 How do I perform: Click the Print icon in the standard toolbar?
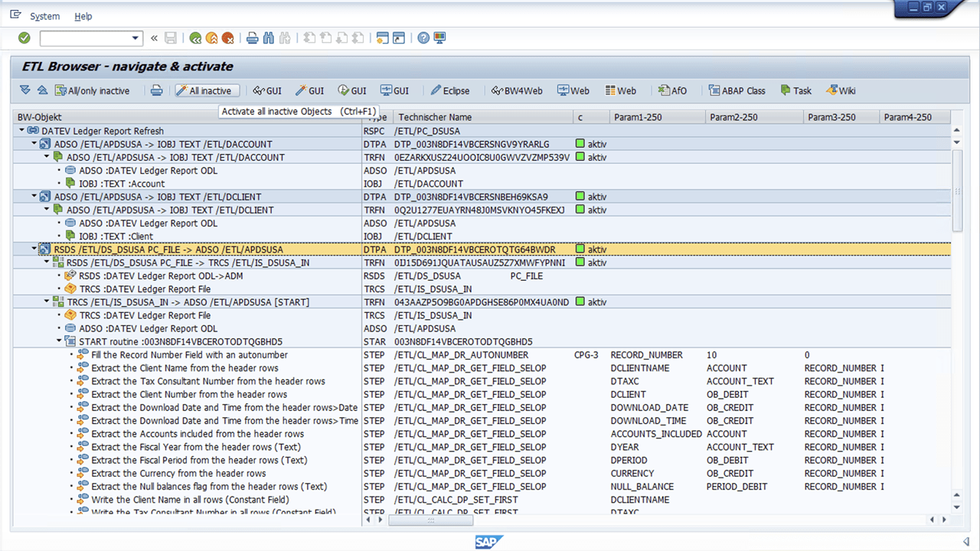(252, 37)
